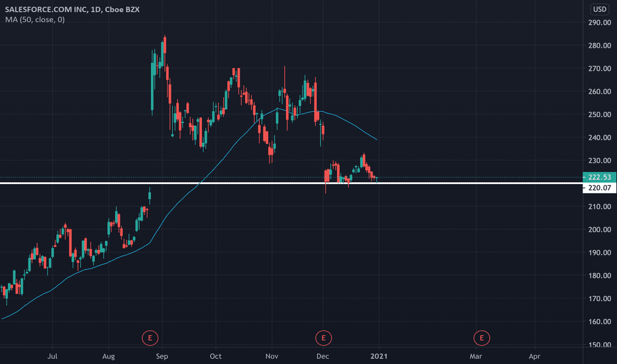Click the Apr label on time axis
The height and width of the screenshot is (364, 617).
click(534, 356)
